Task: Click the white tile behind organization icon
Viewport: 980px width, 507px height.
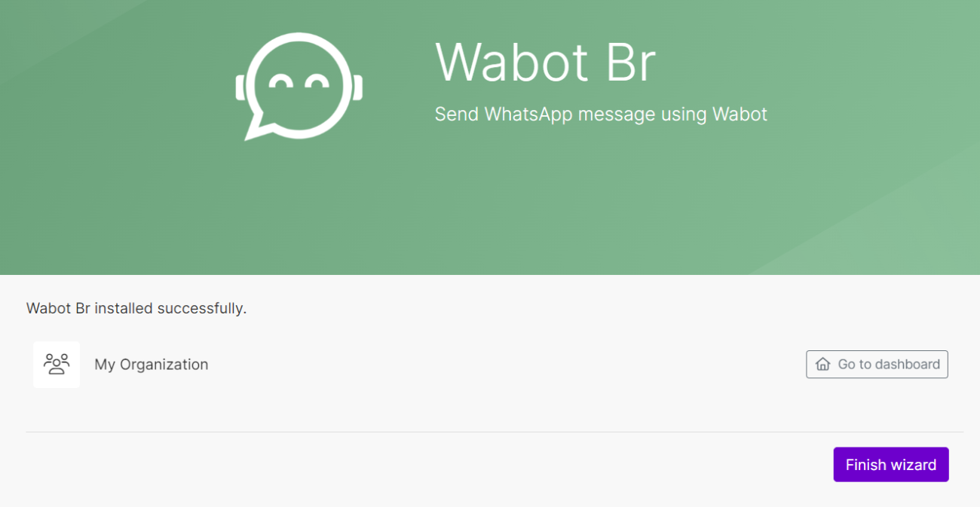Action: [57, 365]
